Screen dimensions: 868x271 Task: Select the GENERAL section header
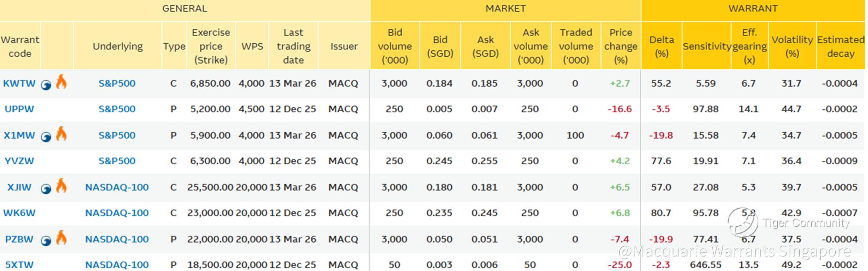click(x=184, y=9)
